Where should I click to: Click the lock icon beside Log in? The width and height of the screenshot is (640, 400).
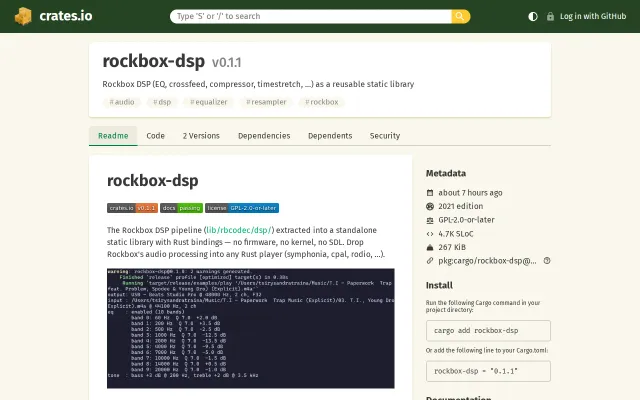tap(550, 16)
